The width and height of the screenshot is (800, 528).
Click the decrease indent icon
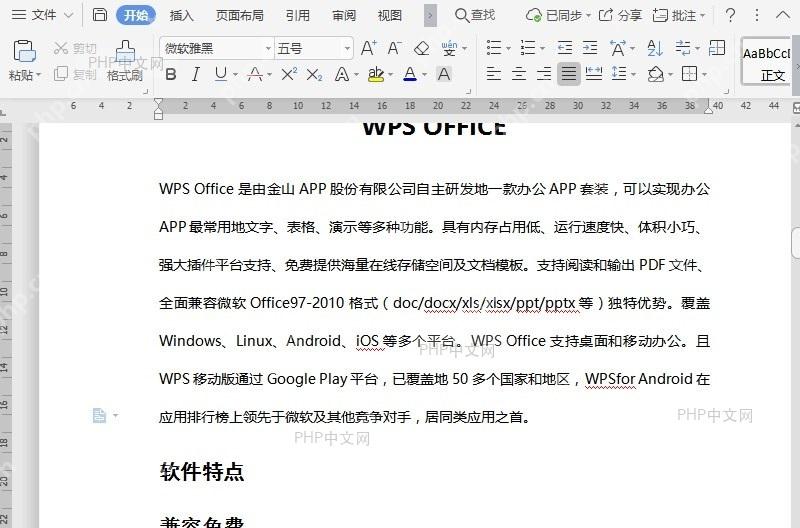(x=565, y=48)
